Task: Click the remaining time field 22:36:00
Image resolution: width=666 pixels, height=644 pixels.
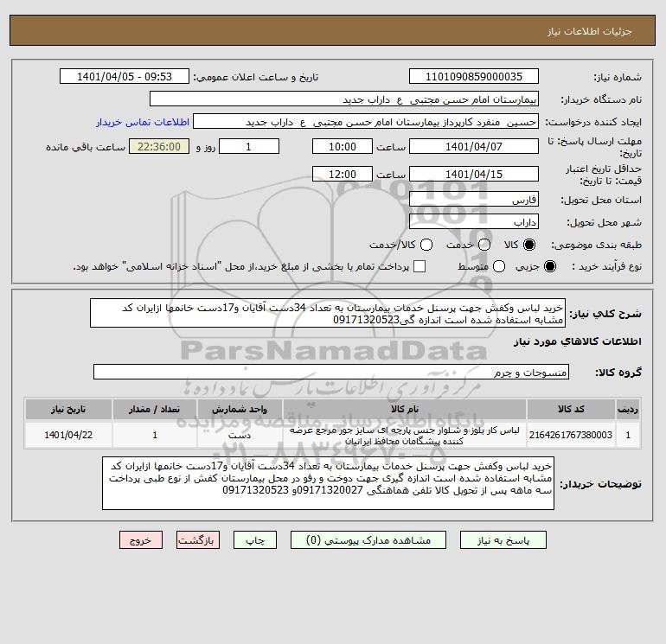Action: coord(159,146)
